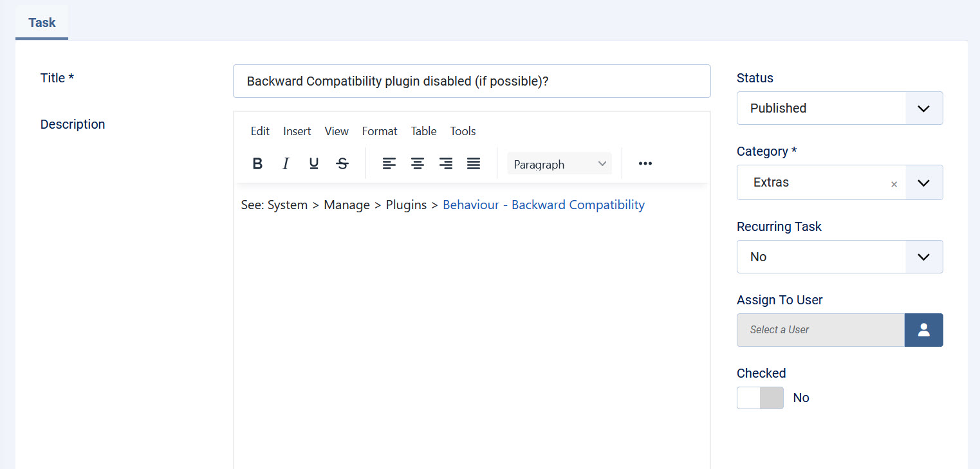Click the Behaviour - Backward Compatibility link
Screen dimensions: 980x469
click(544, 205)
